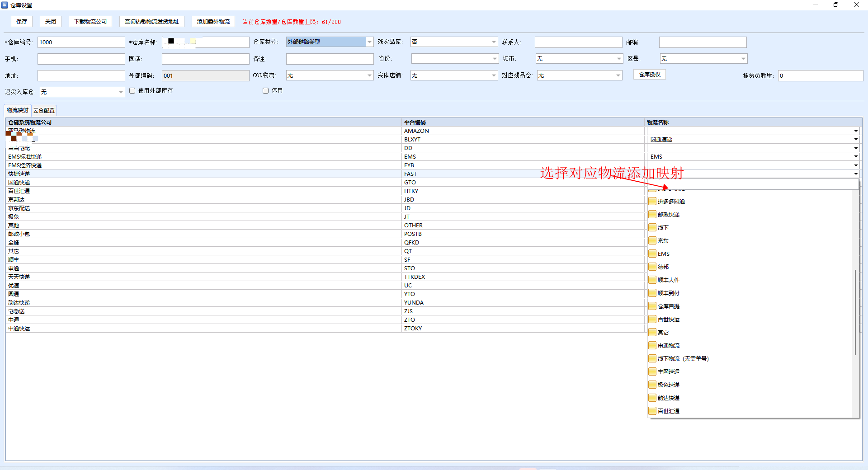Click the 圆通速递 value in BLXYT row
Image resolution: width=868 pixels, height=470 pixels.
661,140
